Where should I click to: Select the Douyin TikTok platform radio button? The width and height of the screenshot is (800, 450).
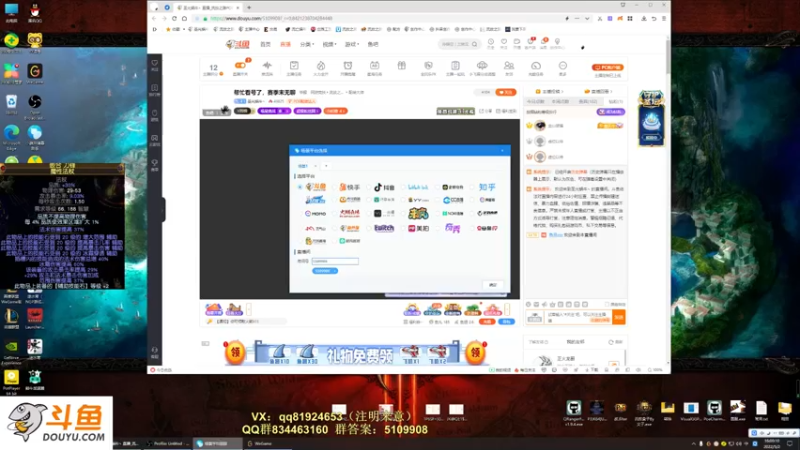point(368,187)
